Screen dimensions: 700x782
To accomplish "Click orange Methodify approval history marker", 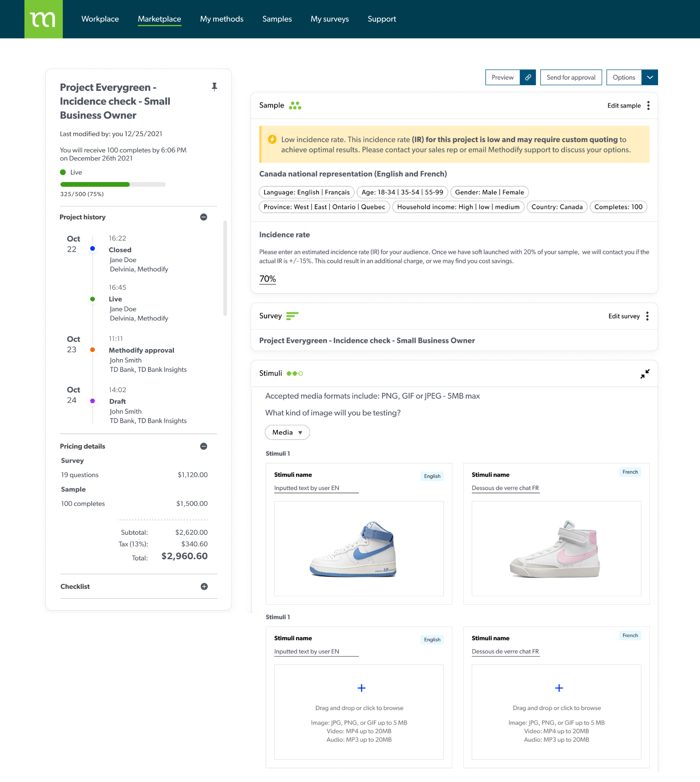I will click(92, 350).
